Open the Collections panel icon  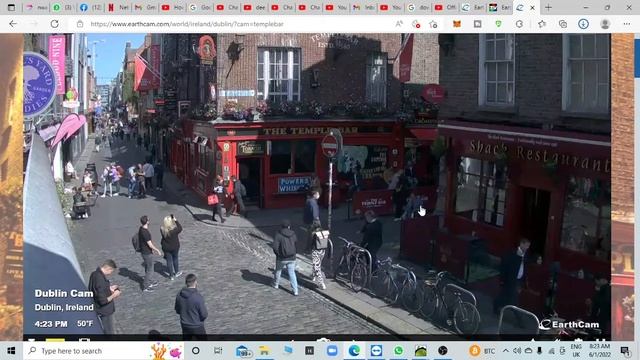pyautogui.click(x=563, y=24)
